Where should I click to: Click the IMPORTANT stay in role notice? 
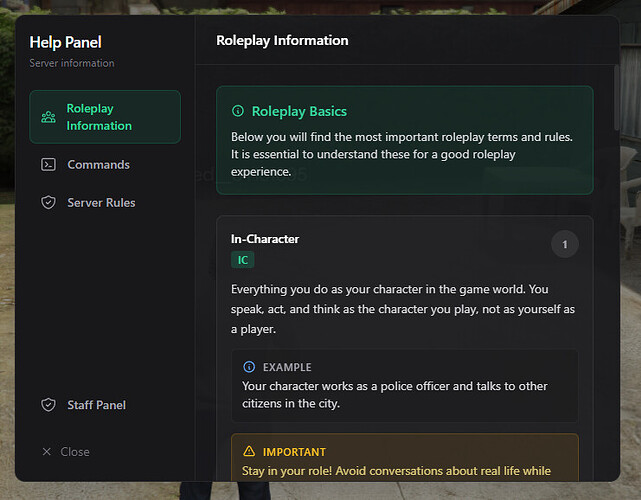pos(405,457)
